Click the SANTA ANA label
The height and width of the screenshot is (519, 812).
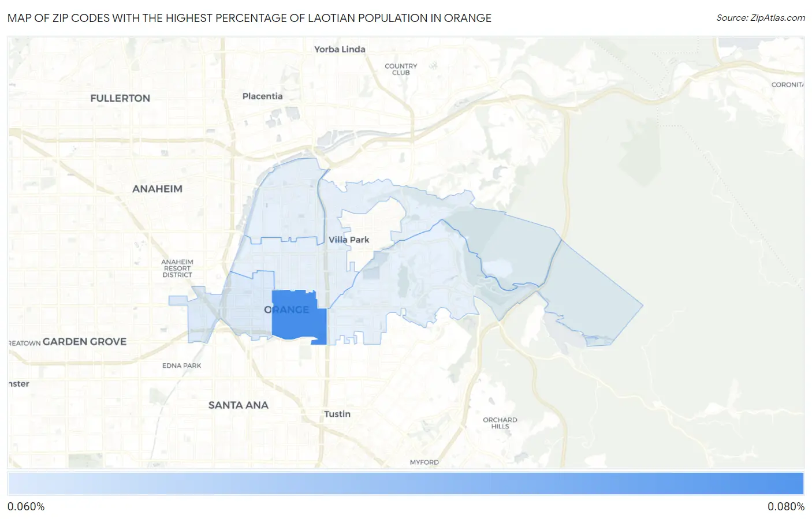point(239,405)
